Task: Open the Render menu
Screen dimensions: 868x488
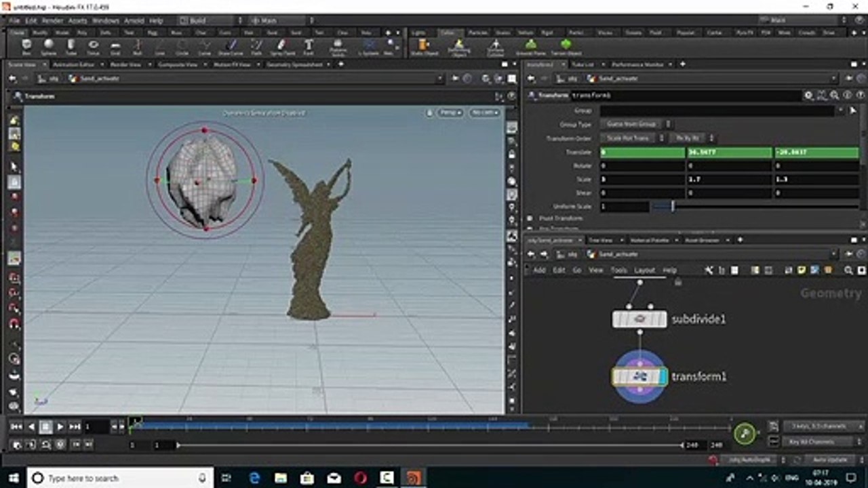Action: coord(52,21)
